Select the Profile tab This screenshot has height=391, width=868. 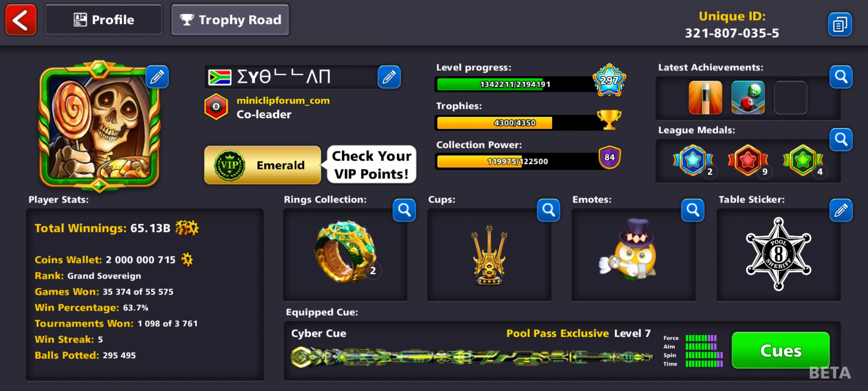pos(103,20)
